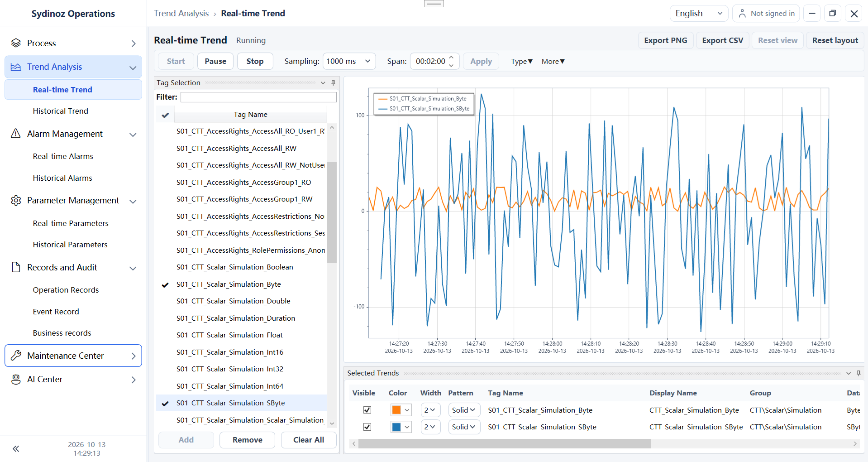Image resolution: width=868 pixels, height=462 pixels.
Task: Increase the Span value with up arrow
Action: pyautogui.click(x=451, y=58)
